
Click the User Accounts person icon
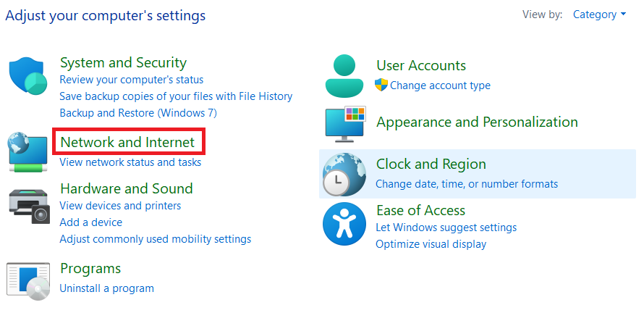[344, 75]
